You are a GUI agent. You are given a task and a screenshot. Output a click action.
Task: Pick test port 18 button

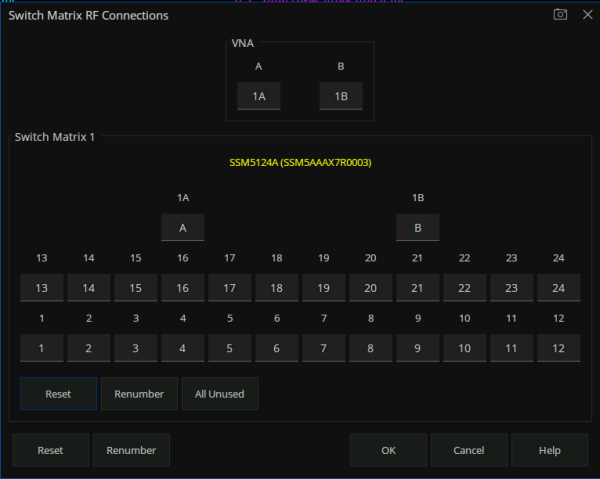tap(277, 288)
